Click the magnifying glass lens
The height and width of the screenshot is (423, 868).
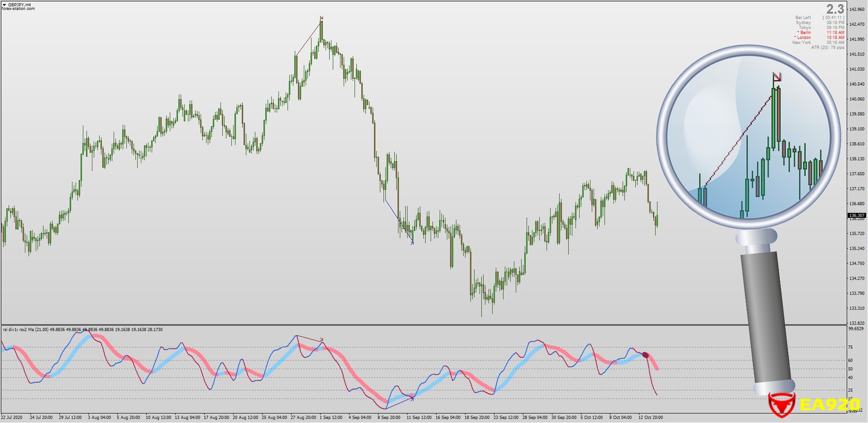(748, 136)
